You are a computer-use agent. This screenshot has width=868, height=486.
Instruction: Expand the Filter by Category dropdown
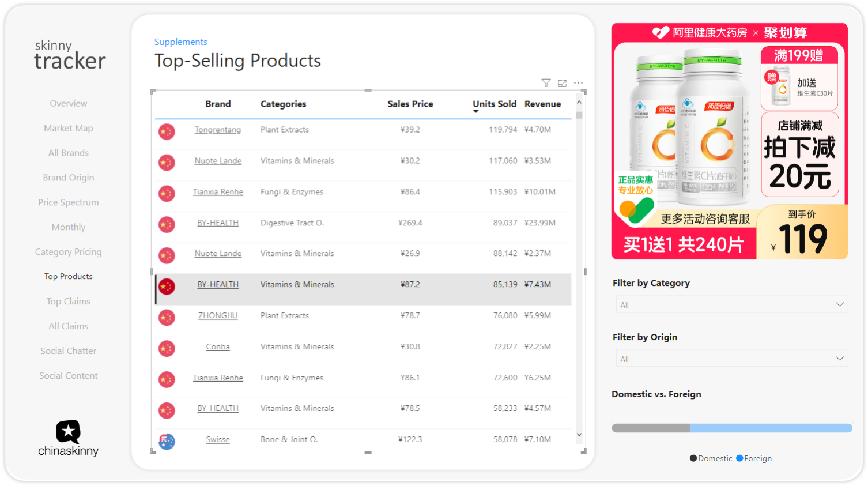tap(731, 304)
